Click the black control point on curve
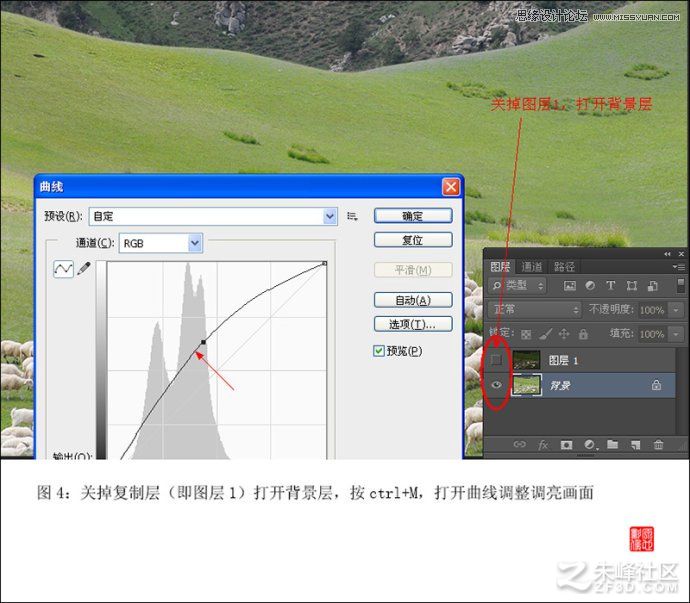690x603 pixels. point(203,342)
